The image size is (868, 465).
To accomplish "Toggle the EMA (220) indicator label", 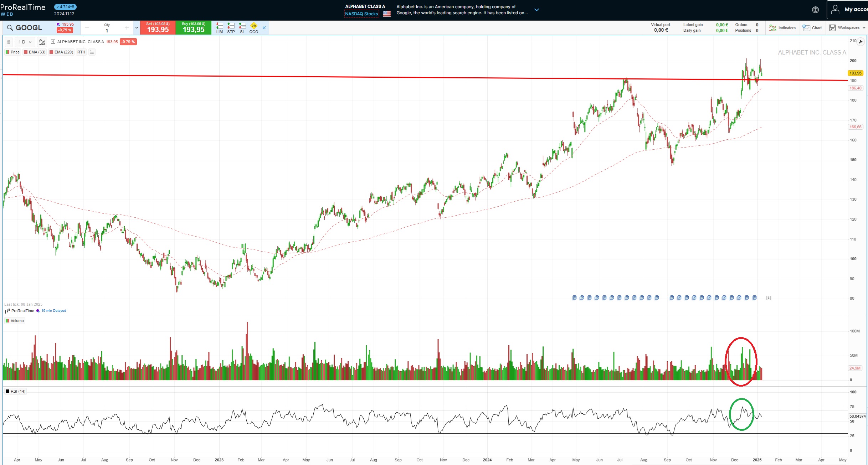I will click(x=61, y=52).
